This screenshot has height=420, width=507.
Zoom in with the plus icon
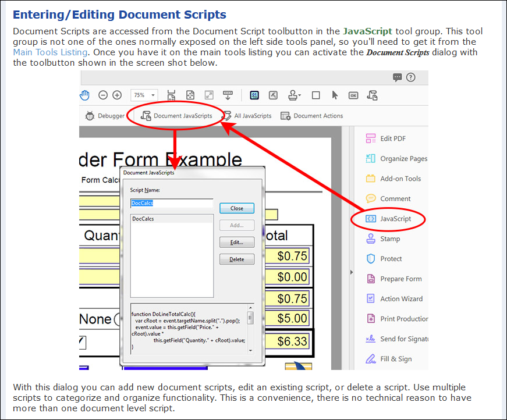117,95
